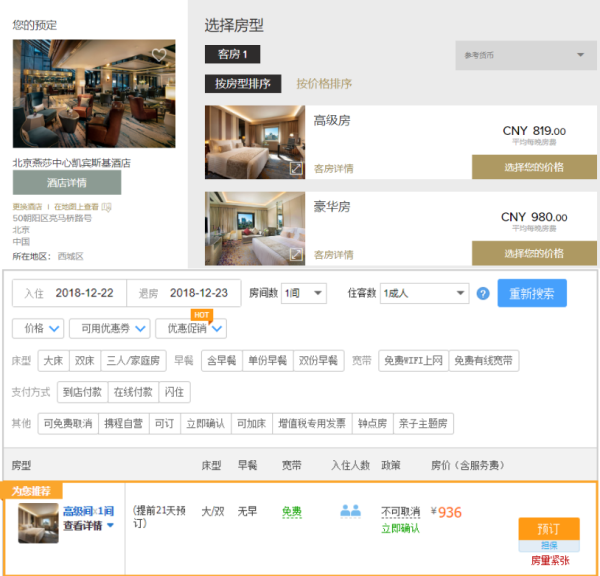Click the 酒店详情 button

pos(67,183)
